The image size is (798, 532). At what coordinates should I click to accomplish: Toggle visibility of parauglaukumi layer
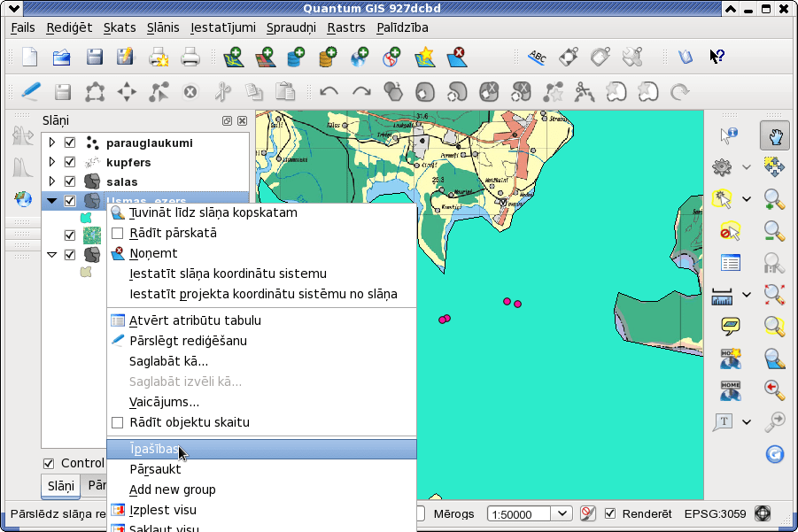pos(70,143)
